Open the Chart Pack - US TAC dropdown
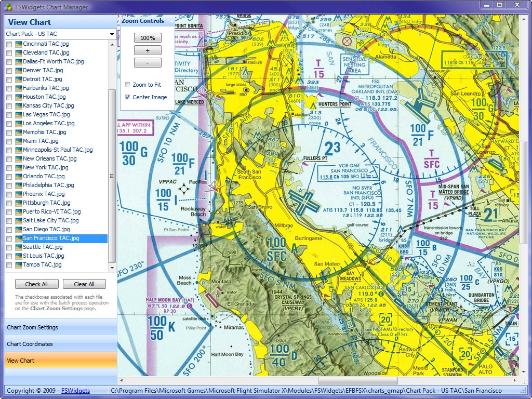 pos(112,34)
